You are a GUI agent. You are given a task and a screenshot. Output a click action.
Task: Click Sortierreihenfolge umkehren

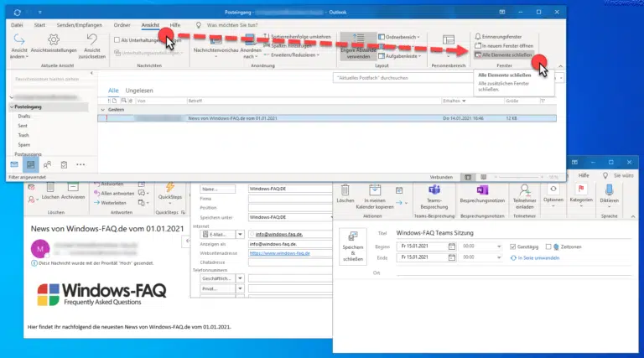(x=298, y=37)
